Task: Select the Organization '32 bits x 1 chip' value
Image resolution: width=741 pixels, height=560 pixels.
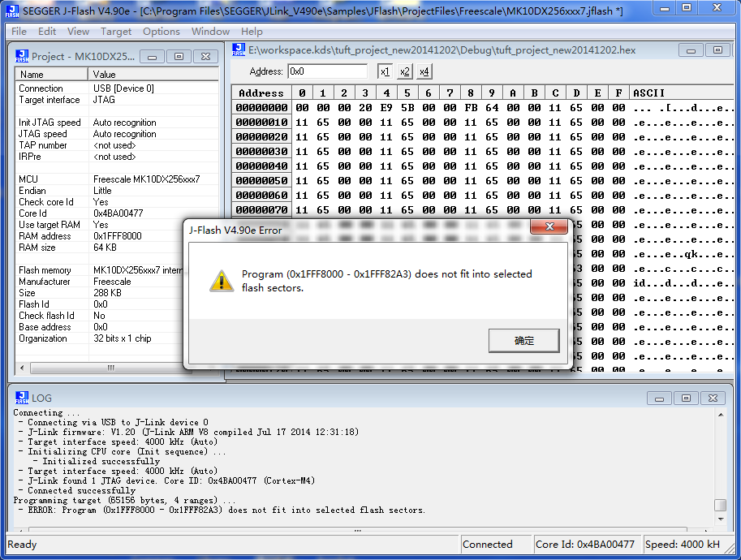Action: click(x=123, y=338)
